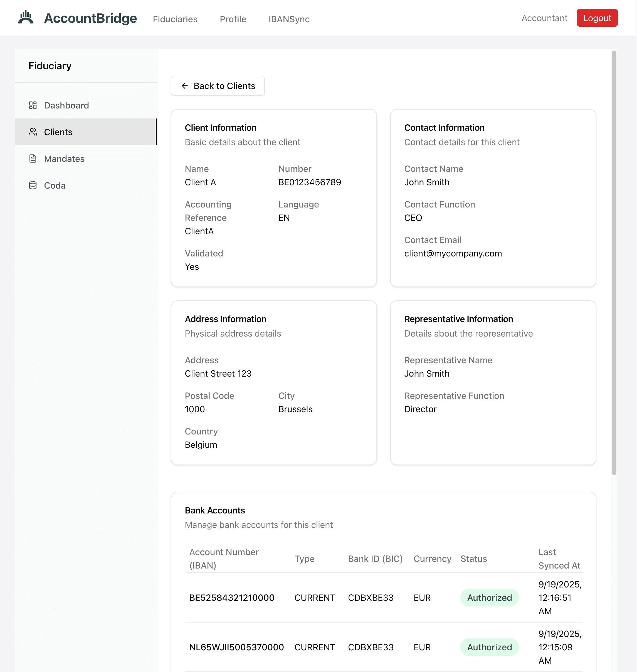The height and width of the screenshot is (672, 637).
Task: Click the Authorized badge for BE52584321210000
Action: [x=489, y=598]
